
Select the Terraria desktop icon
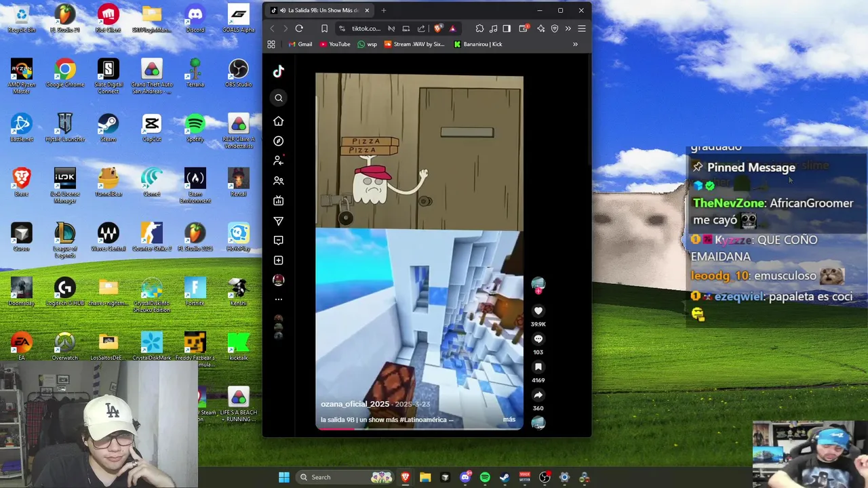[x=195, y=73]
